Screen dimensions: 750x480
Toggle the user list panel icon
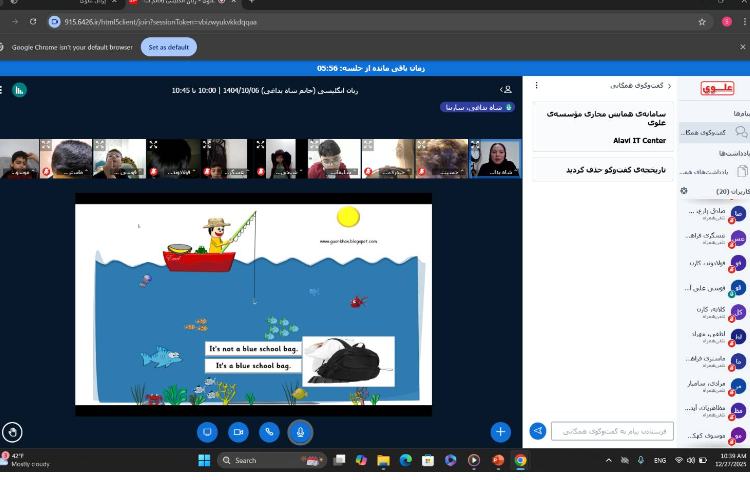pos(506,90)
